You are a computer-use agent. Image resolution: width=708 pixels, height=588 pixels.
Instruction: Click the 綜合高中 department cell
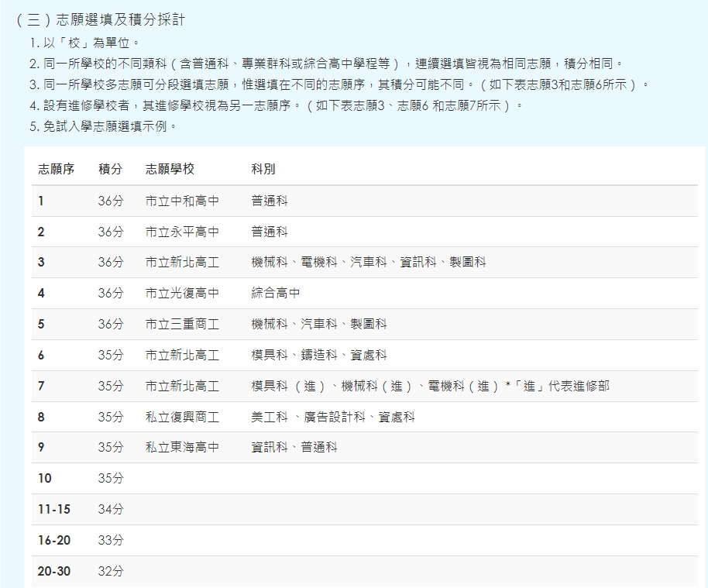pyautogui.click(x=276, y=293)
